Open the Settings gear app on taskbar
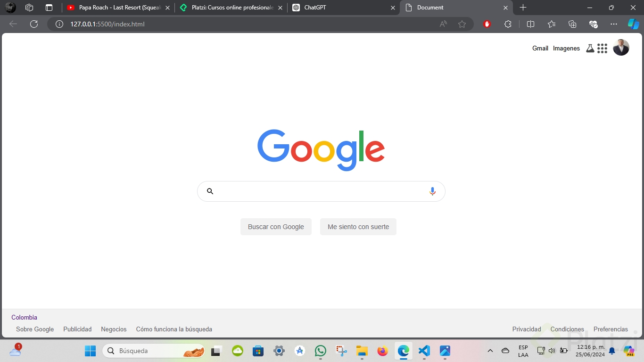Viewport: 644px width, 362px height. click(x=279, y=351)
